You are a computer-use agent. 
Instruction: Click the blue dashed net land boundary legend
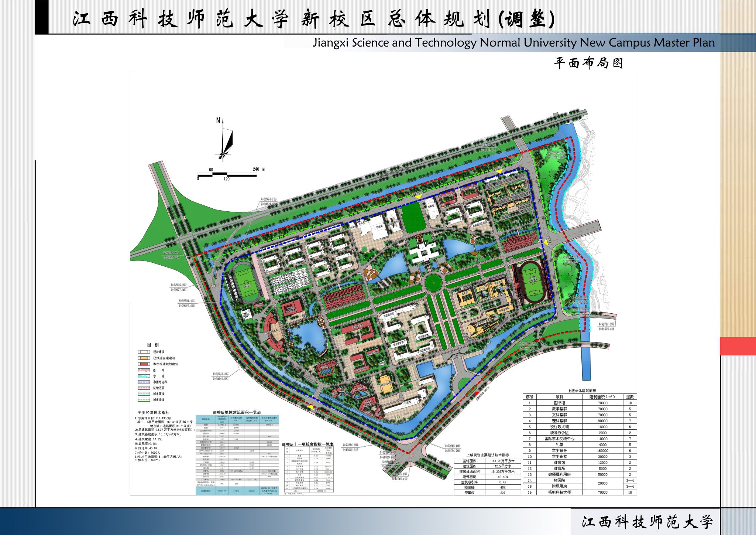[144, 382]
